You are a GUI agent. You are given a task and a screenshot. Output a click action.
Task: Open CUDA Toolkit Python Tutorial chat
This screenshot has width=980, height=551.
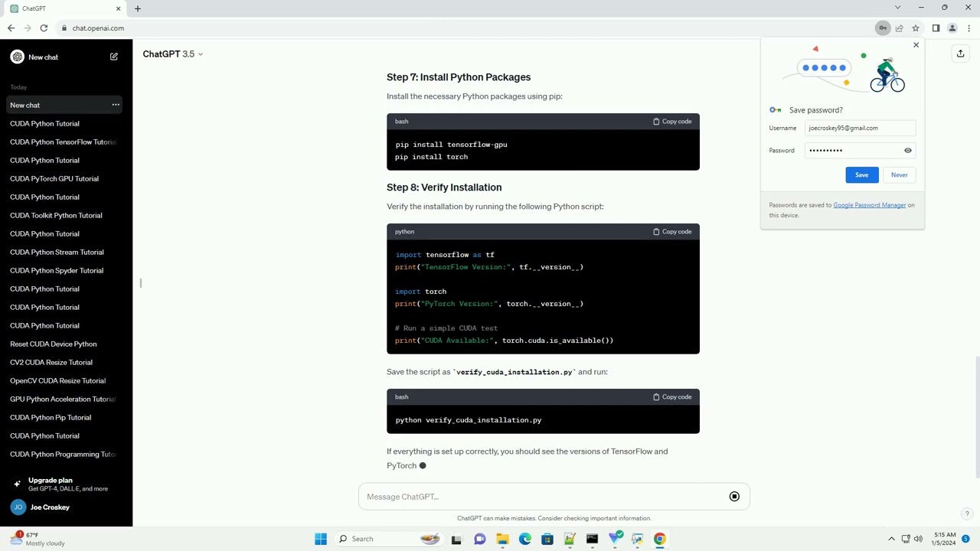[x=66, y=216]
